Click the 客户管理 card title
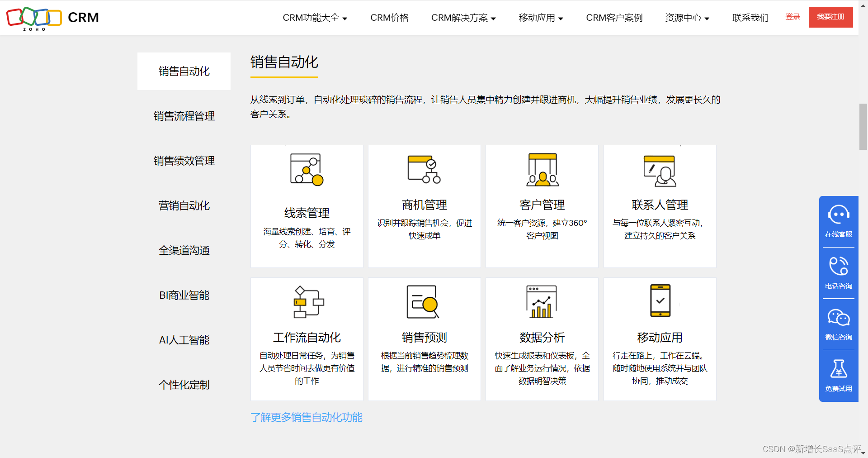Viewport: 868px width, 458px height. coord(542,205)
